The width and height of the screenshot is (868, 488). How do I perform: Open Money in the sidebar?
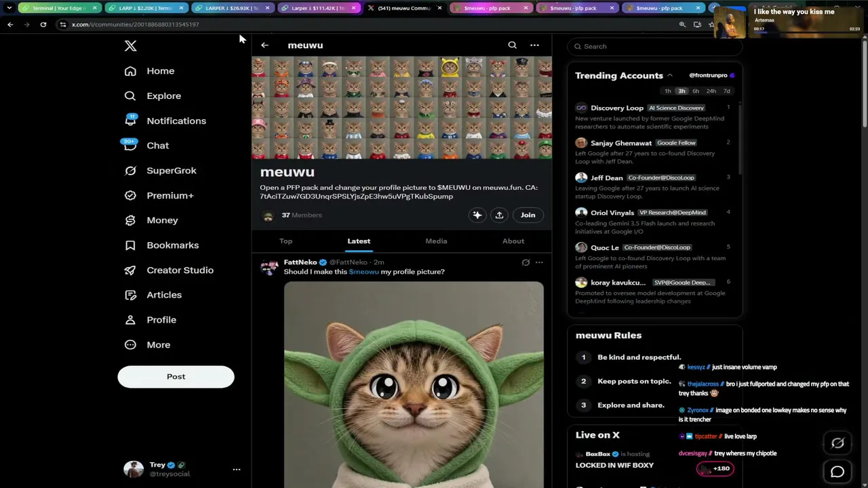151,220
